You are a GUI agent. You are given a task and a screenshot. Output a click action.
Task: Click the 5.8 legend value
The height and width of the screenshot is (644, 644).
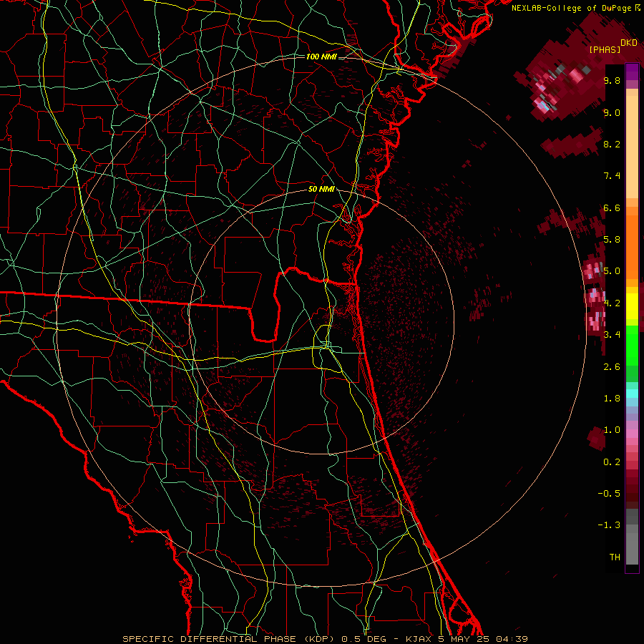(x=612, y=240)
